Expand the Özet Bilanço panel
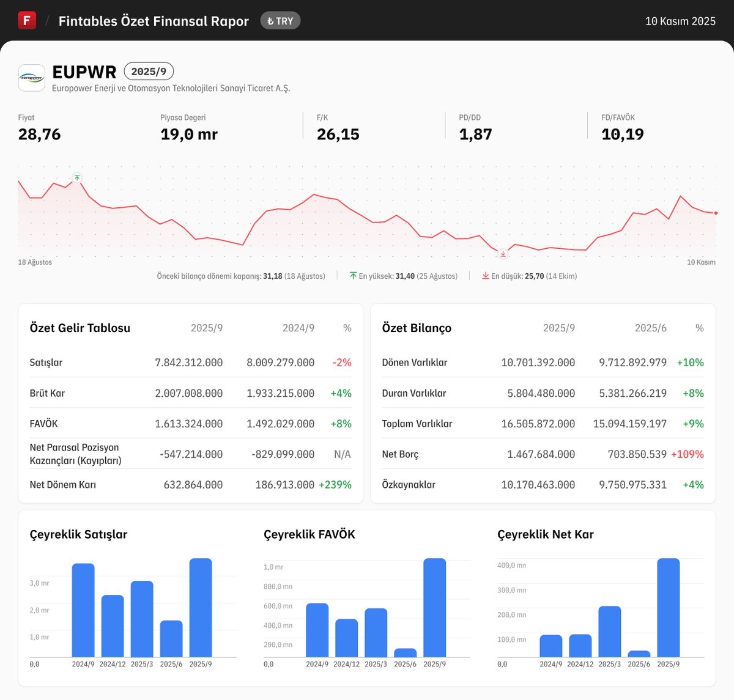The image size is (734, 700). pyautogui.click(x=416, y=328)
